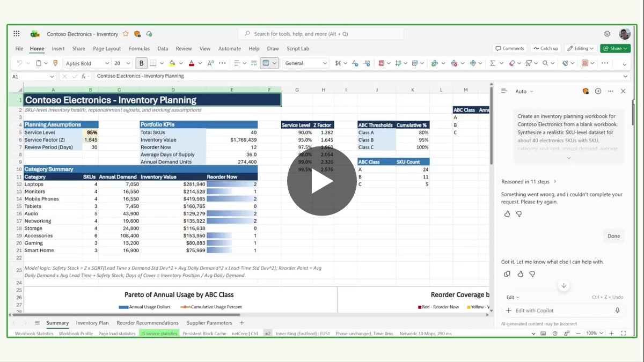Click the Catch up button
The width and height of the screenshot is (644, 362).
(545, 48)
